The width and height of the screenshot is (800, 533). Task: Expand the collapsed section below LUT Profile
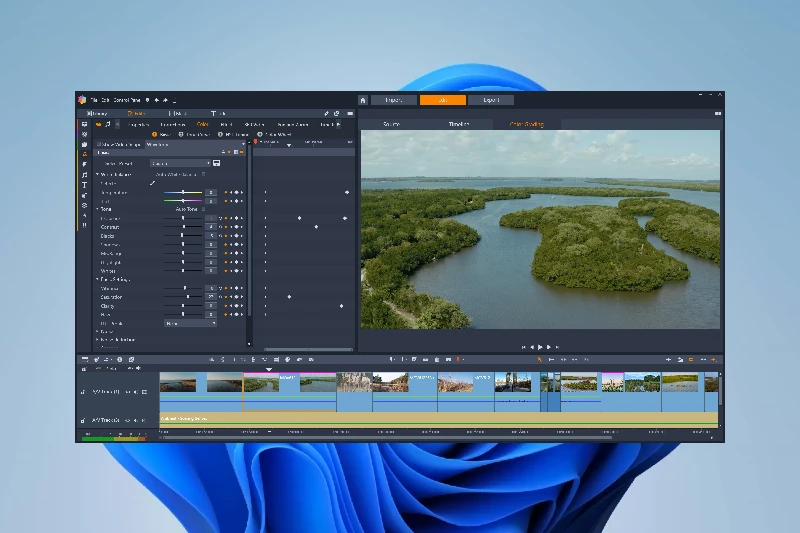click(97, 332)
